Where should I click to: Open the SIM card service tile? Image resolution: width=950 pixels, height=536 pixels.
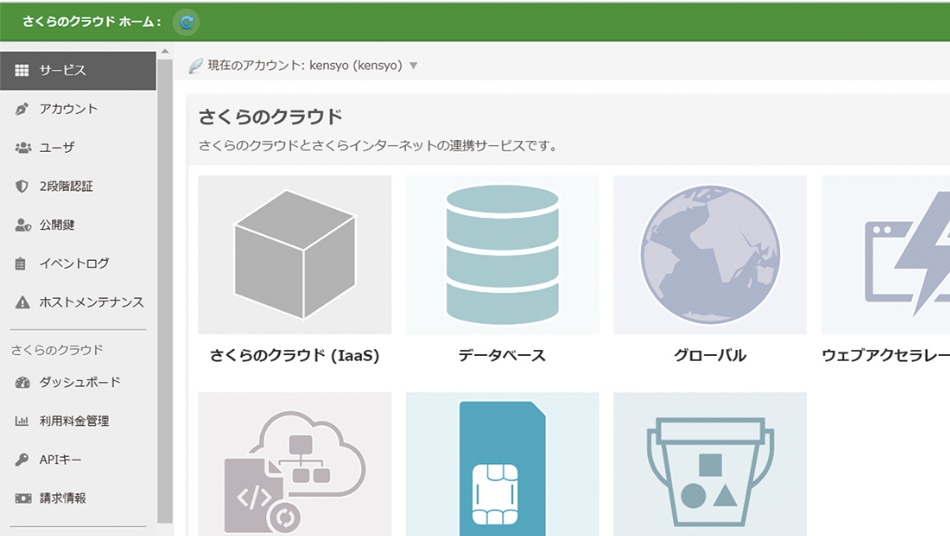click(502, 464)
